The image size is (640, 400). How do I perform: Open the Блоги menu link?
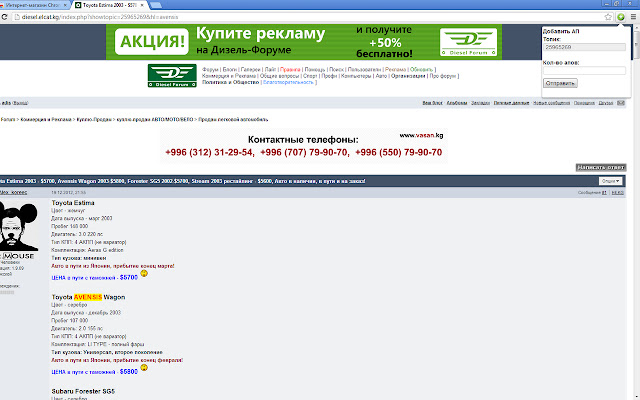(x=229, y=70)
